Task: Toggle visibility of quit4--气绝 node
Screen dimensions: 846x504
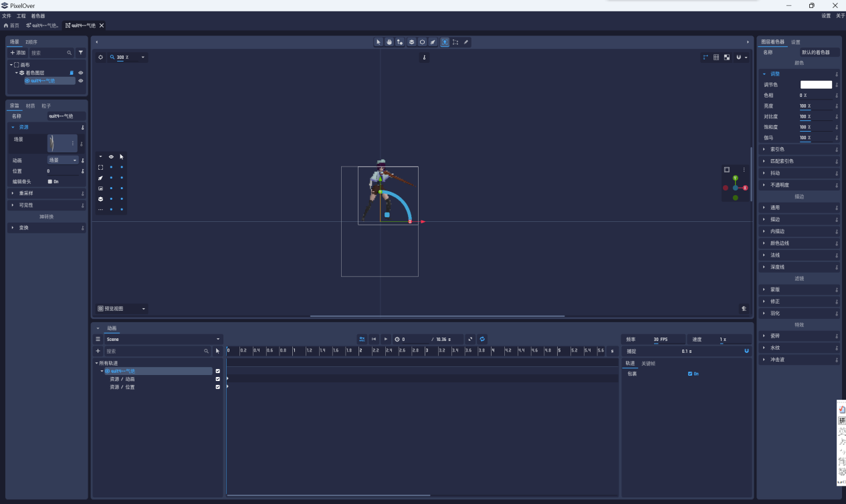Action: point(81,81)
